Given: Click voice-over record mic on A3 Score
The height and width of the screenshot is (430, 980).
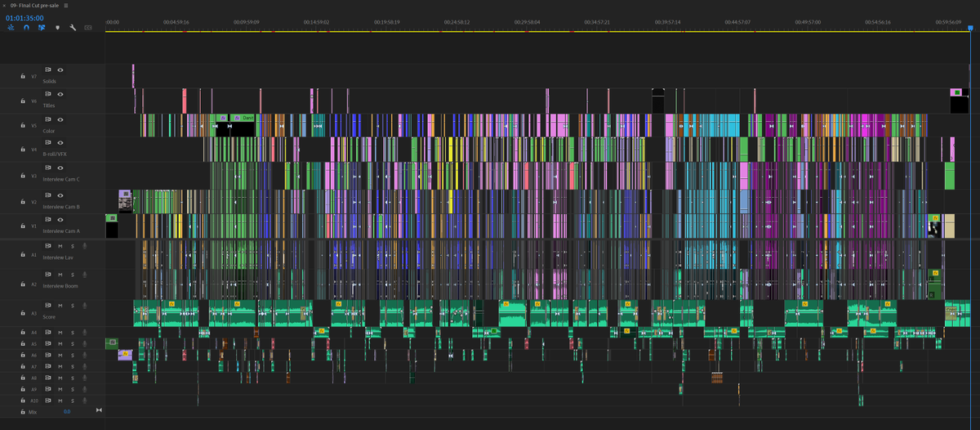Looking at the screenshot, I should pos(84,305).
